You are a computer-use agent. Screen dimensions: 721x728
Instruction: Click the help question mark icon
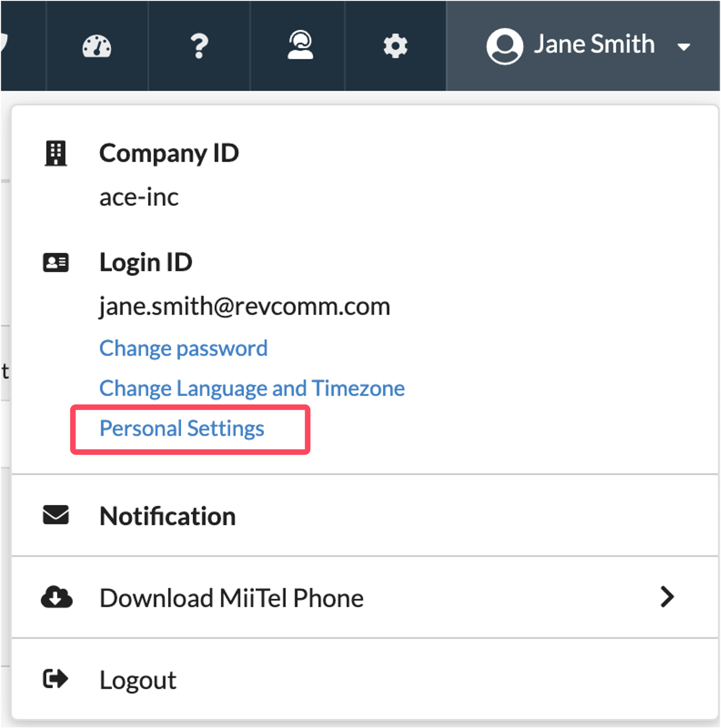[x=199, y=46]
